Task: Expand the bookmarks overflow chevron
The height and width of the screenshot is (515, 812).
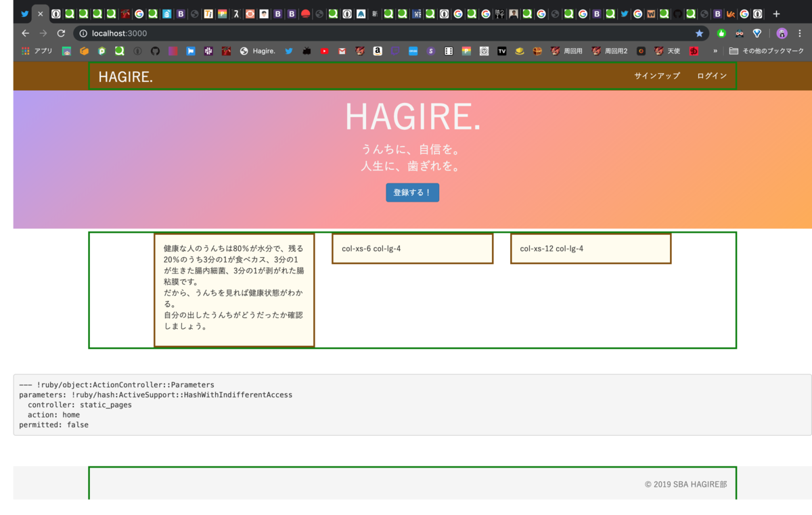Action: coord(717,50)
